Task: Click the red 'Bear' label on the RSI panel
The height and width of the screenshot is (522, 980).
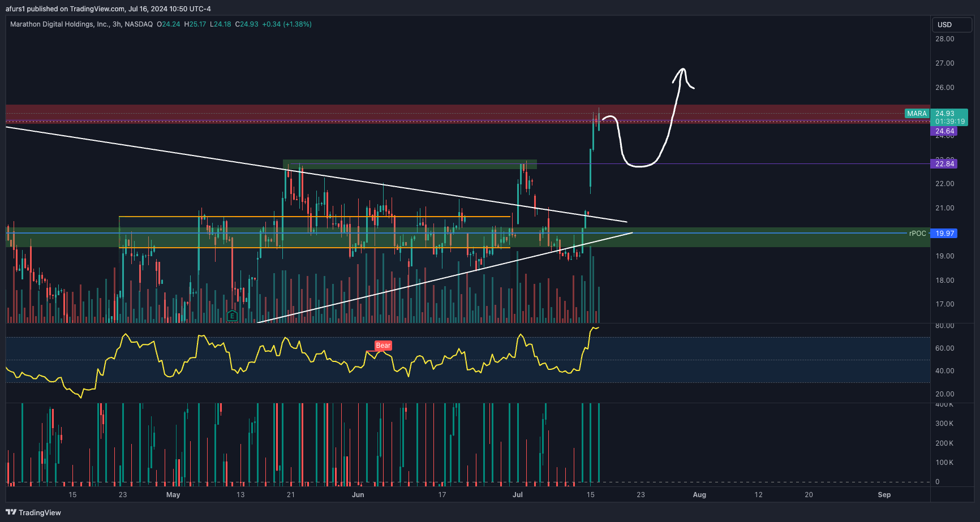Action: (x=383, y=346)
